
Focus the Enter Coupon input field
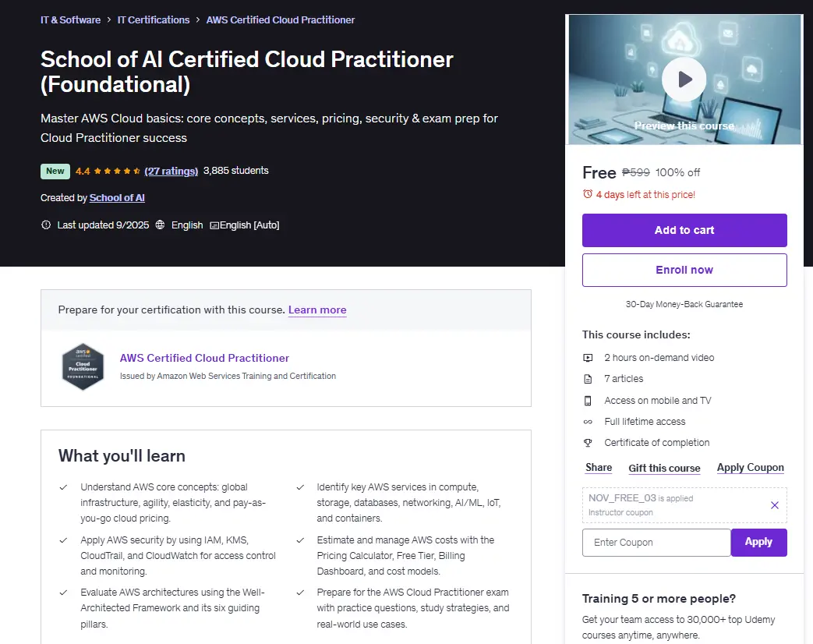[656, 543]
